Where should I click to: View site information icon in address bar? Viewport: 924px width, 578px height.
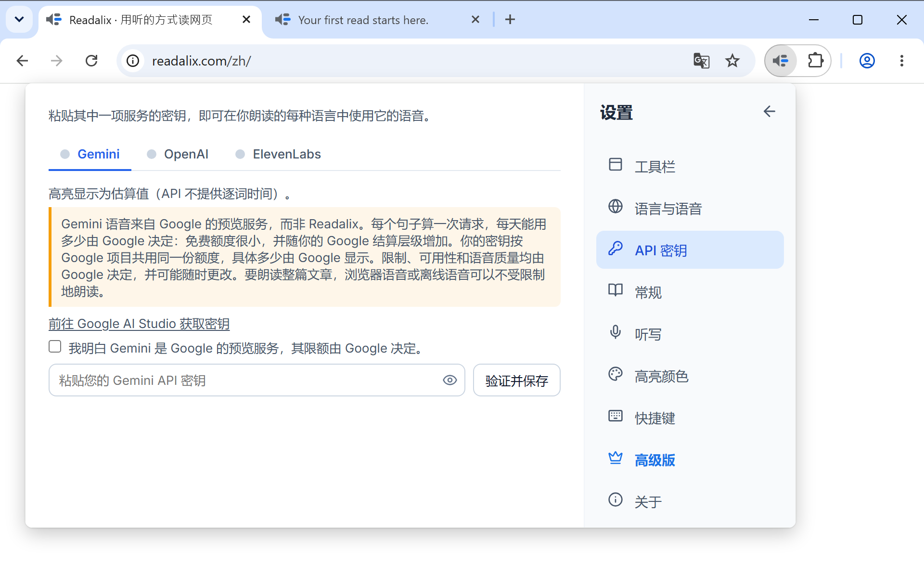click(133, 61)
